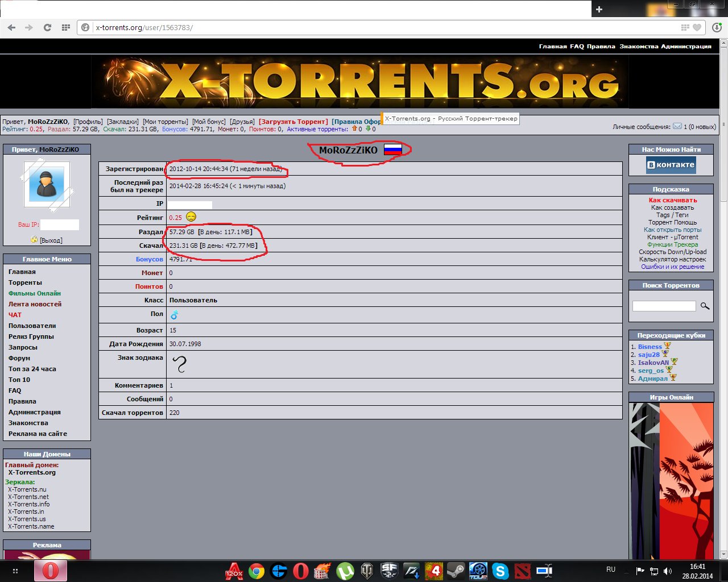Click [Загрузить Торрент] link
This screenshot has height=582, width=728.
point(293,122)
